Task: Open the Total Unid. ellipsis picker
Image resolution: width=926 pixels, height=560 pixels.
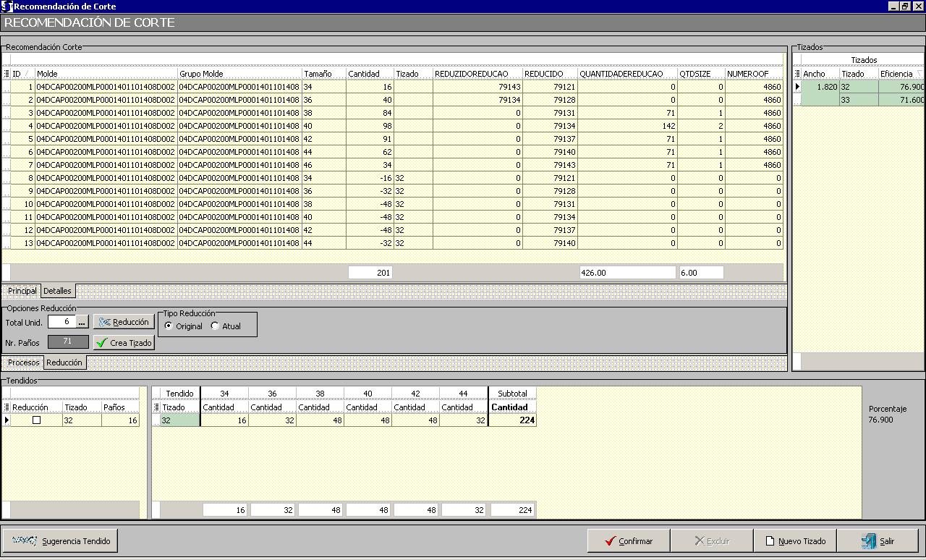Action: [82, 322]
